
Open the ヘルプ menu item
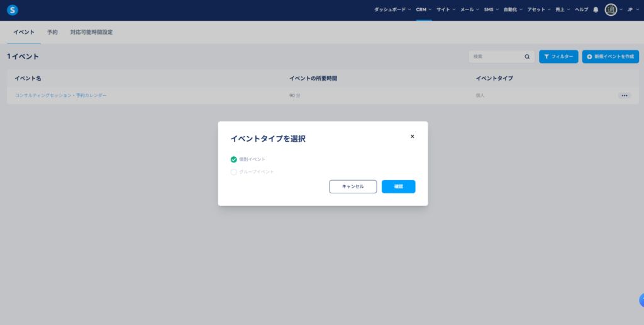[x=582, y=10]
